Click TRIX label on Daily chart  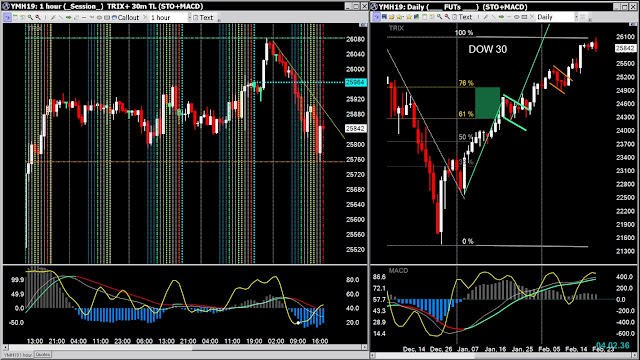pyautogui.click(x=396, y=28)
